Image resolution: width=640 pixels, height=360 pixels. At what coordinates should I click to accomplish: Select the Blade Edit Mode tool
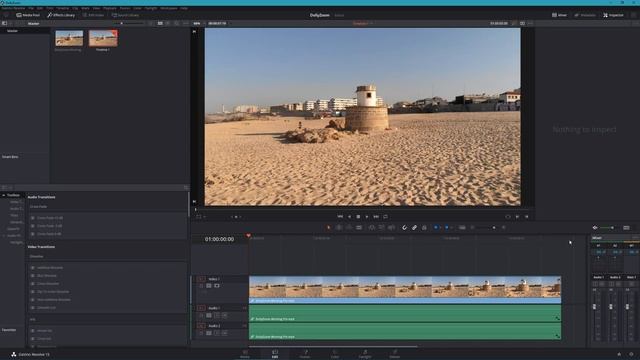coord(359,227)
